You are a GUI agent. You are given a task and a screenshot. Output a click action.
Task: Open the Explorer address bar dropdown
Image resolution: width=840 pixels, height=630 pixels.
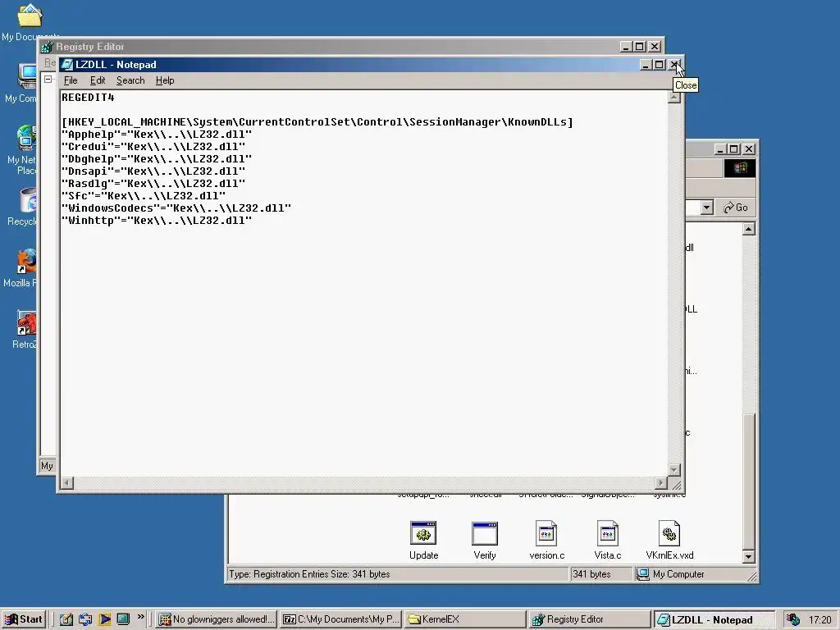click(706, 208)
